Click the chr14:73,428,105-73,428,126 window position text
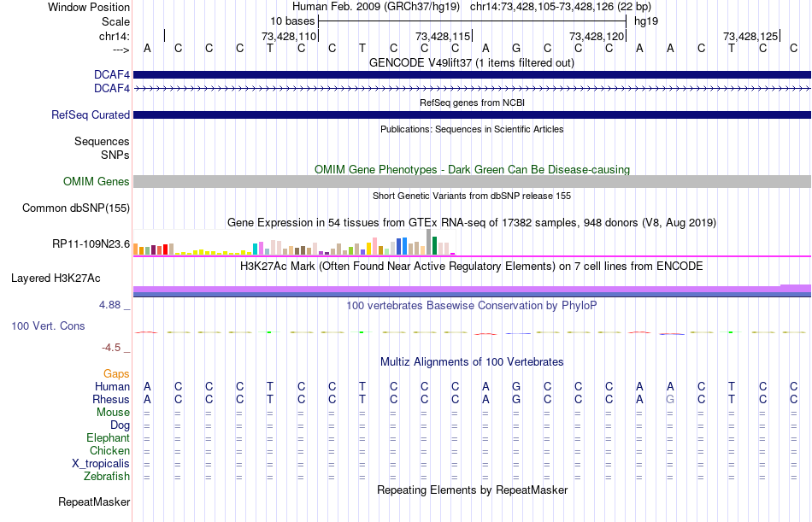Viewport: 812px width, 522px height. pos(561,7)
